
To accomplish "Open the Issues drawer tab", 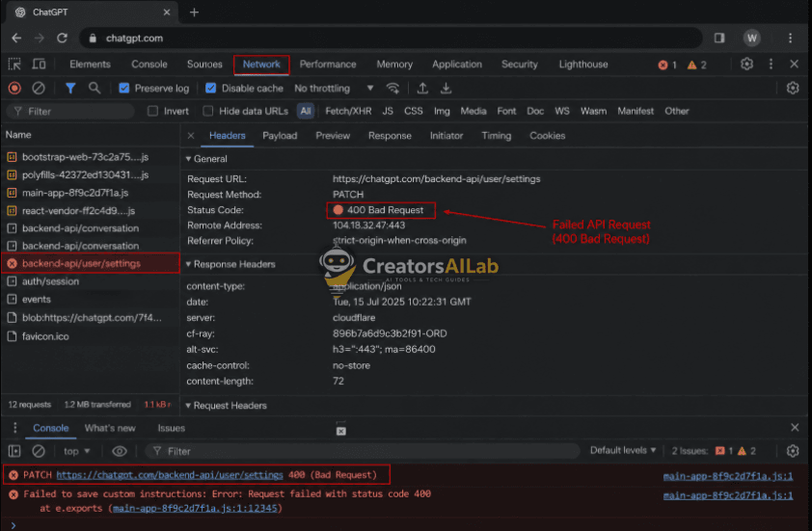I will coord(172,428).
